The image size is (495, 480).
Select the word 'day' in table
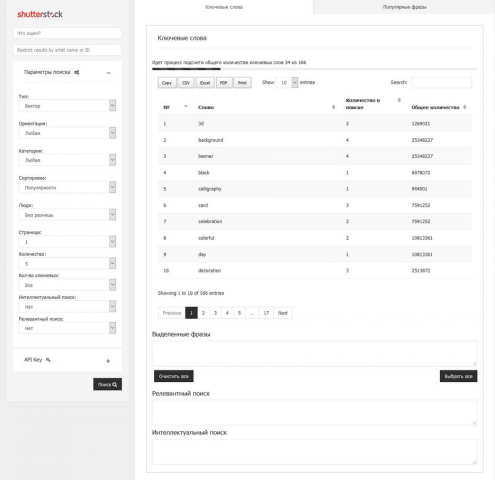[x=202, y=254]
